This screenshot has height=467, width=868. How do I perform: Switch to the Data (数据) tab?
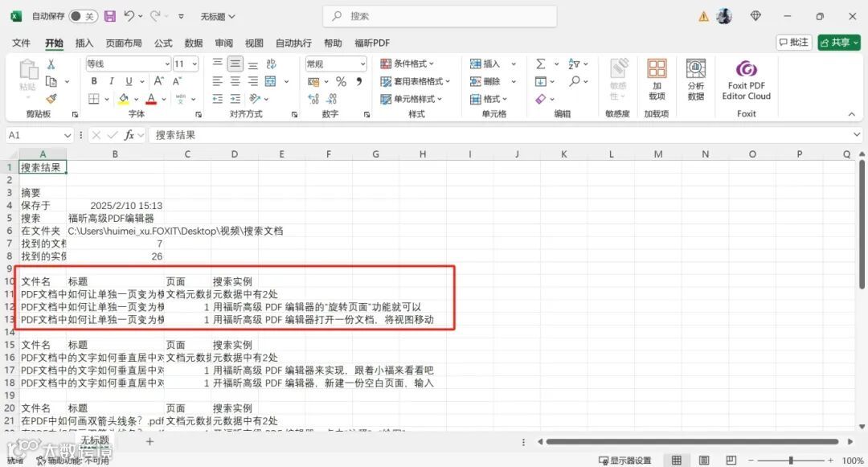click(x=193, y=43)
